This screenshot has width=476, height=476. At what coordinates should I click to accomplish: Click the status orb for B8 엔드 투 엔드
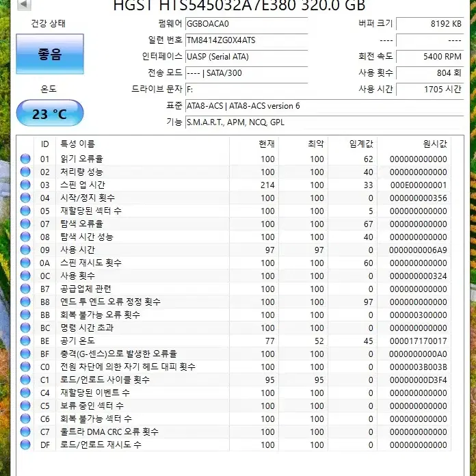(25, 302)
